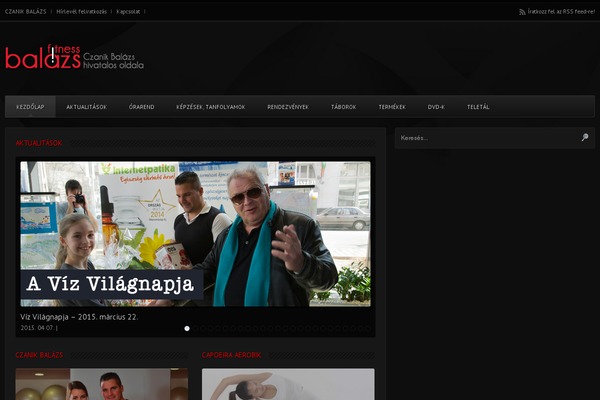This screenshot has width=600, height=400.
Task: Go to TÁBOROK page
Action: [344, 107]
